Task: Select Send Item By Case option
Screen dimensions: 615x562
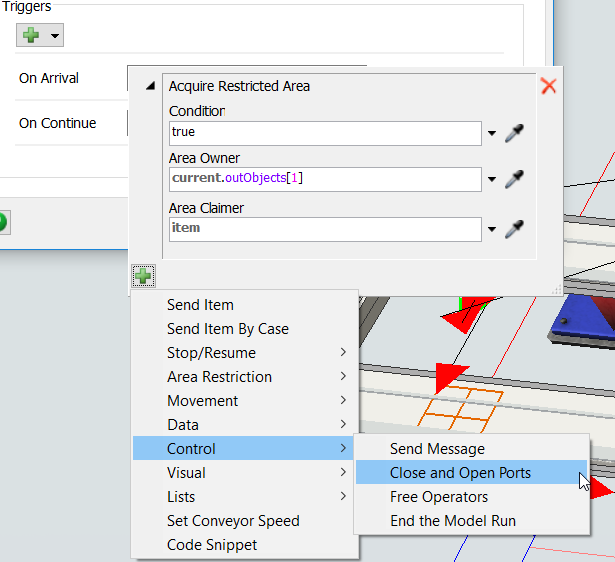Action: pos(227,329)
